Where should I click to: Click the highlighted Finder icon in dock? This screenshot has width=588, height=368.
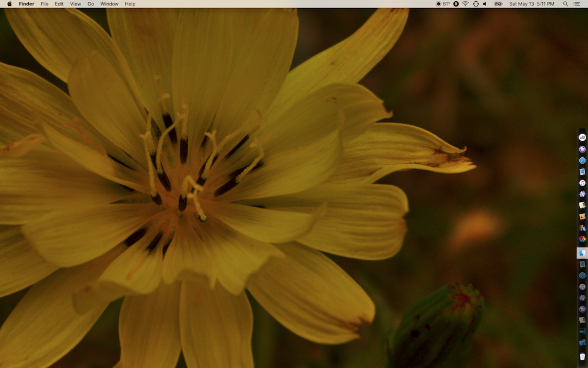tap(582, 253)
